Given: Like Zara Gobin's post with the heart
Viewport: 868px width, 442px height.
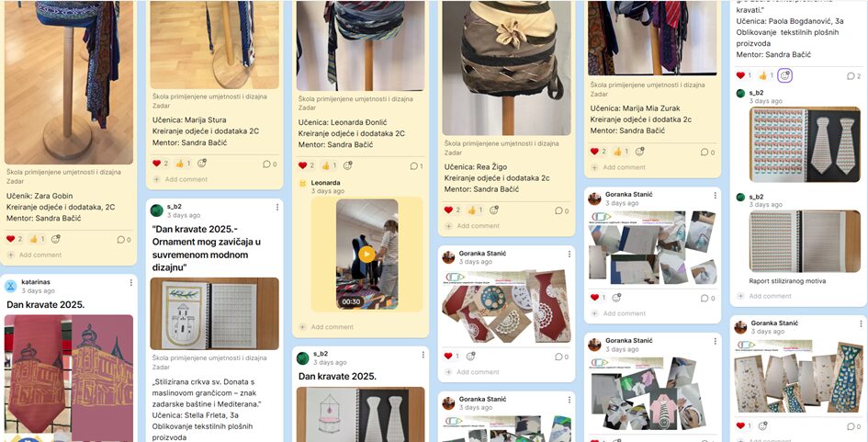Looking at the screenshot, I should tap(10, 239).
